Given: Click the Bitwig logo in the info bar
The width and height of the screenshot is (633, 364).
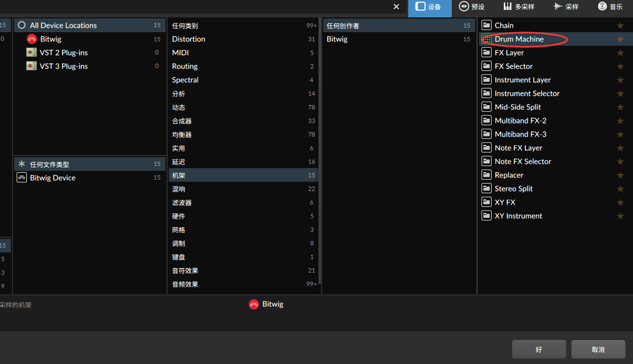Looking at the screenshot, I should pos(254,304).
